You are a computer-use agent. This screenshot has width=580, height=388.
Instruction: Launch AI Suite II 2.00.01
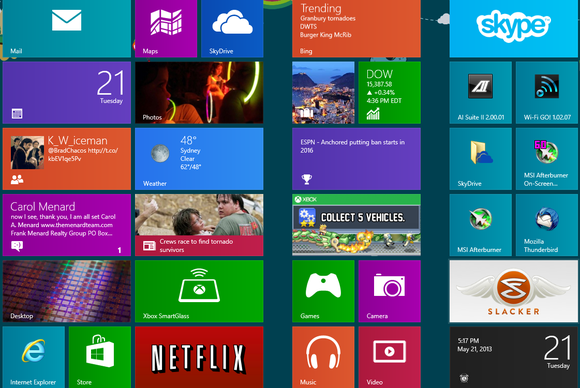click(x=480, y=92)
